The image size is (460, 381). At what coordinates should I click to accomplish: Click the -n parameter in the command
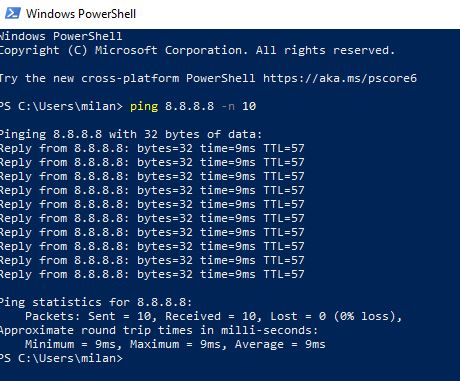(228, 106)
